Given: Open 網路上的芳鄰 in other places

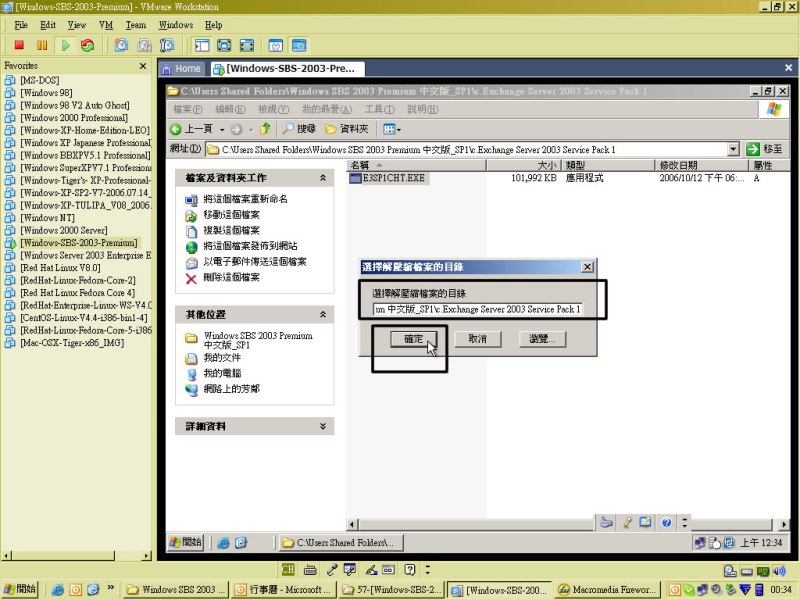Looking at the screenshot, I should tap(232, 389).
